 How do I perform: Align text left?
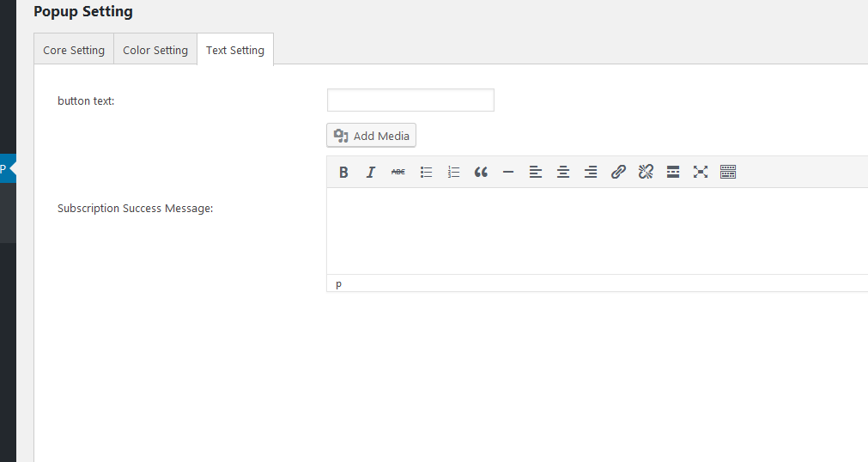click(x=535, y=173)
